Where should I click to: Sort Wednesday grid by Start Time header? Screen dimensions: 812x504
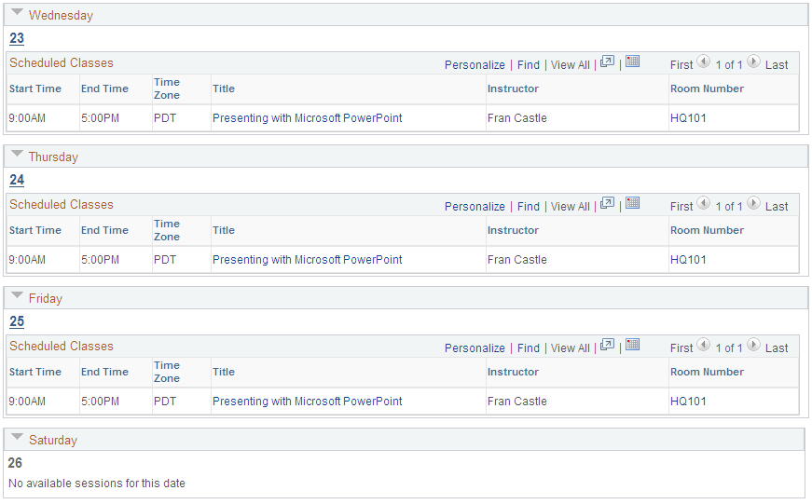coord(35,89)
